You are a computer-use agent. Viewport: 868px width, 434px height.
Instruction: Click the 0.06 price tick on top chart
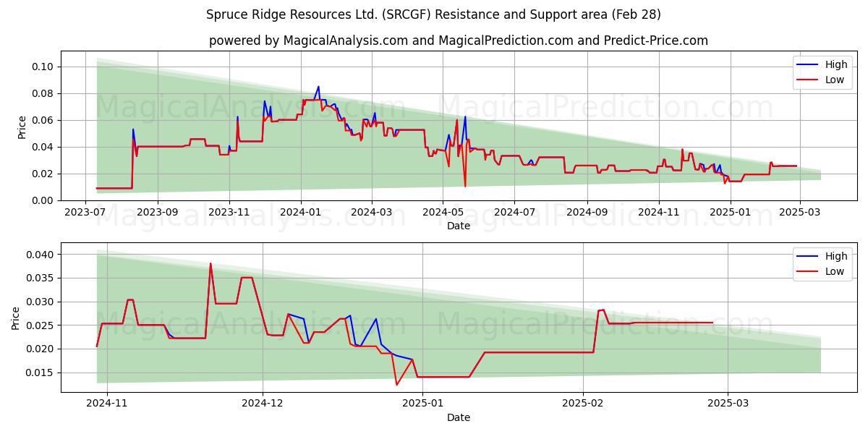[43, 120]
